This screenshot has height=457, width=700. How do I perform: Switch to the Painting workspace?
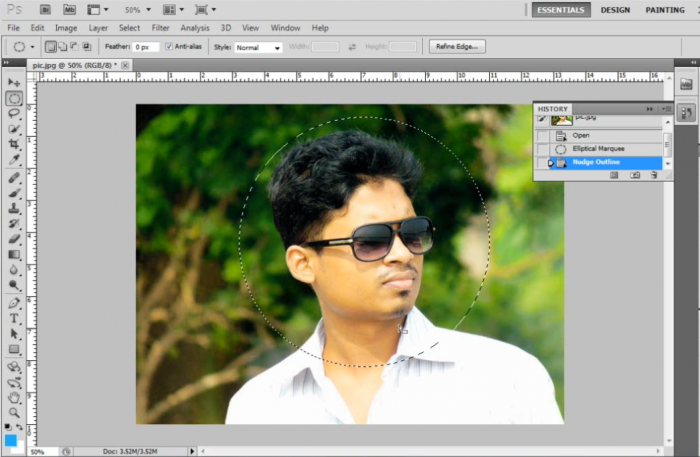tap(665, 10)
